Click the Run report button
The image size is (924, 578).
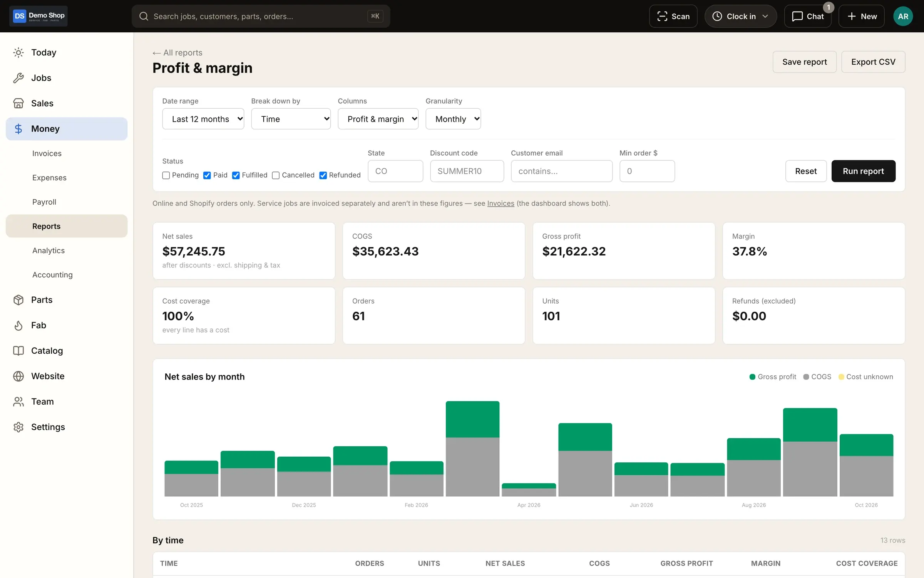tap(863, 171)
